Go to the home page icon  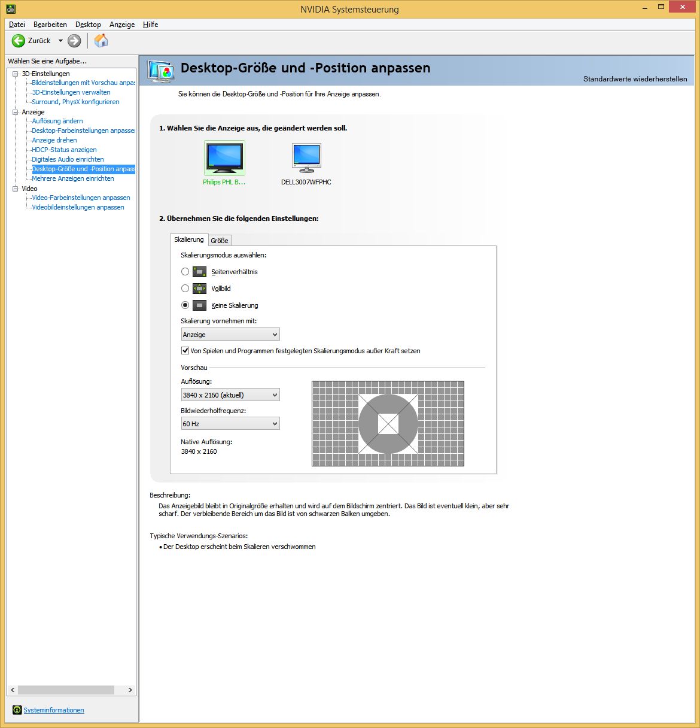[102, 41]
